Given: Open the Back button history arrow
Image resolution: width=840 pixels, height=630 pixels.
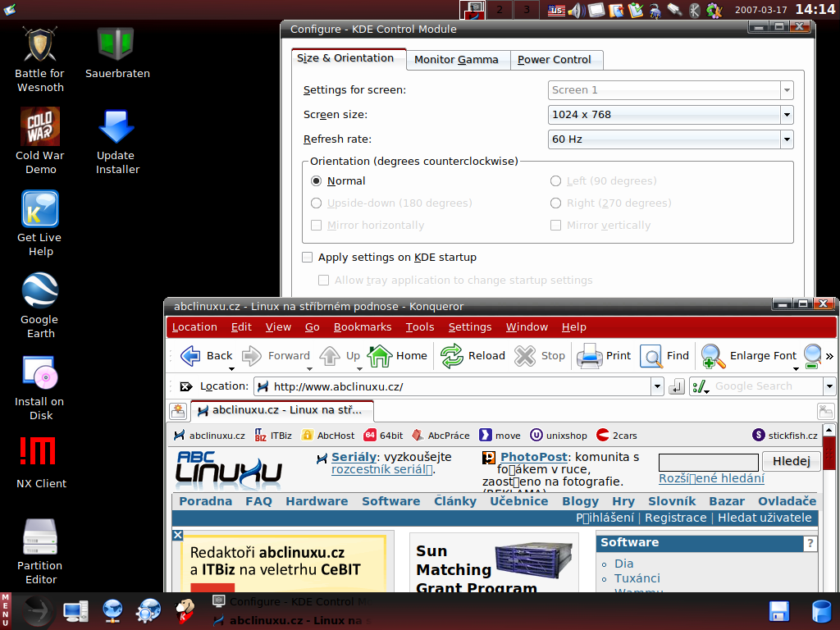Looking at the screenshot, I should 231,368.
